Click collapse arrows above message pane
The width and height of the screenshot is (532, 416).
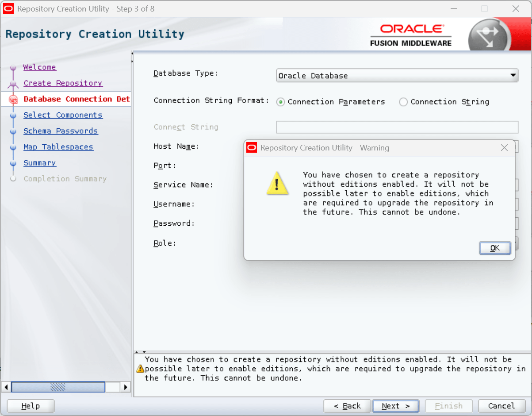(x=140, y=352)
